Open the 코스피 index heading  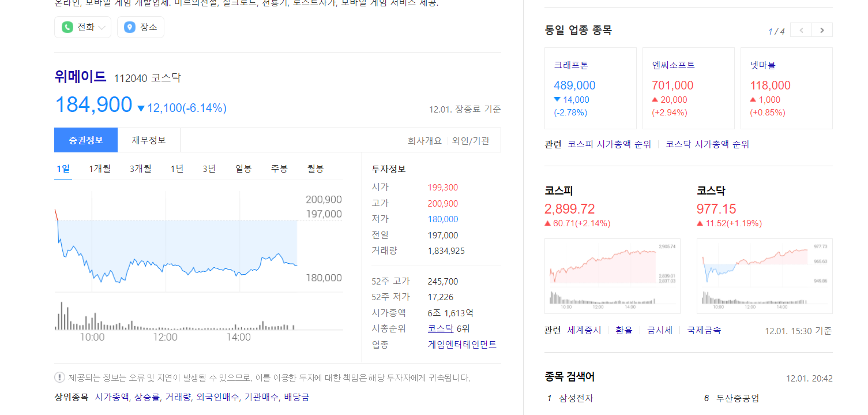[x=558, y=190]
